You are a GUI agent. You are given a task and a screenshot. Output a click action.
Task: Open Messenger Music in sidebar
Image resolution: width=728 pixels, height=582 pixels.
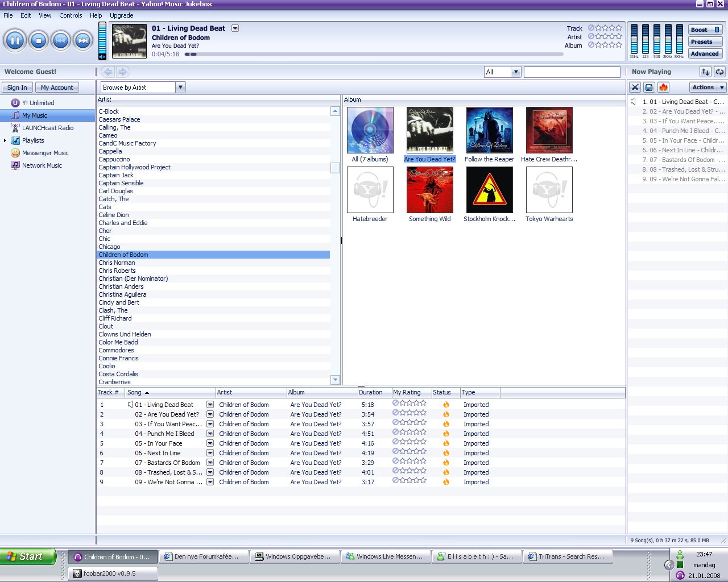click(45, 153)
